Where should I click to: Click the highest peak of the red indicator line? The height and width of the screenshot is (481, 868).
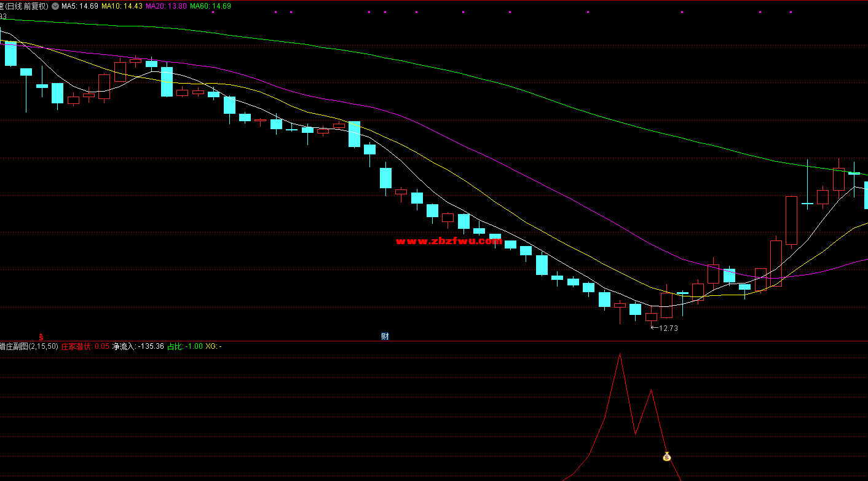[620, 354]
